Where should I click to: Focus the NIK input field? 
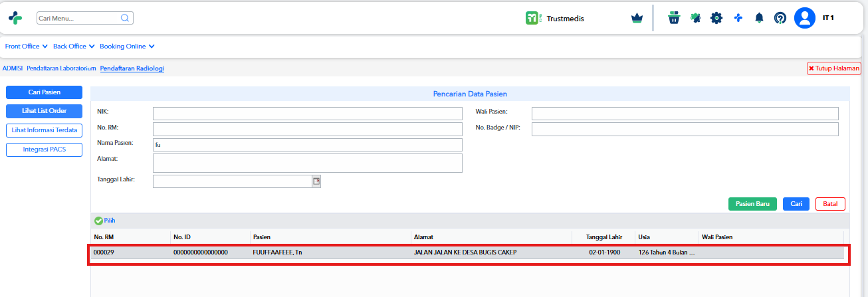(x=308, y=114)
